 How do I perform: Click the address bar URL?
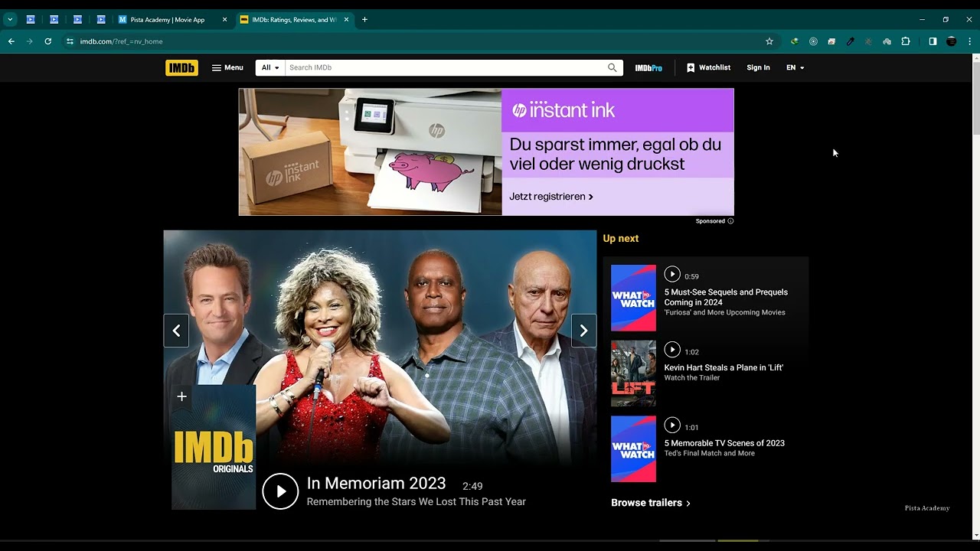click(121, 41)
